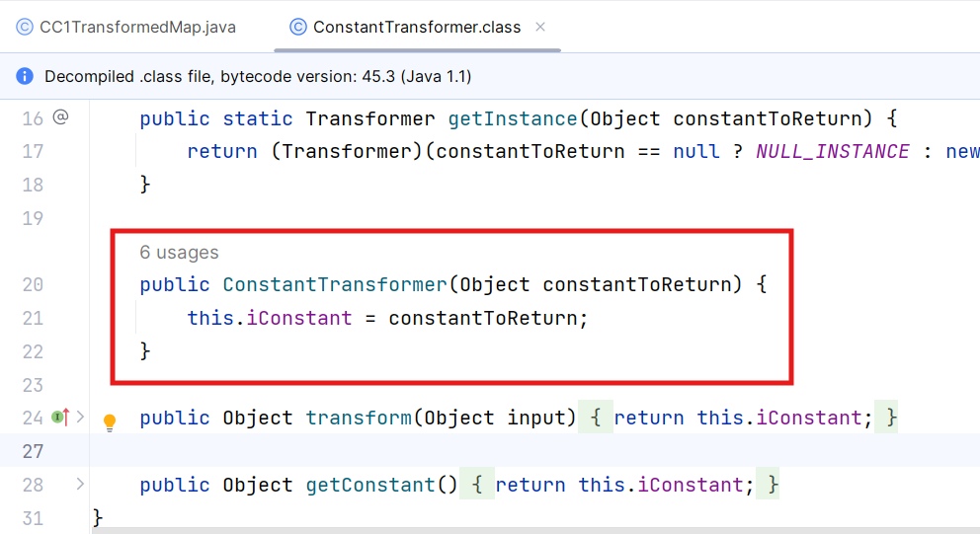This screenshot has width=980, height=534.
Task: Click the info icon in decompiled banner
Action: pos(25,76)
